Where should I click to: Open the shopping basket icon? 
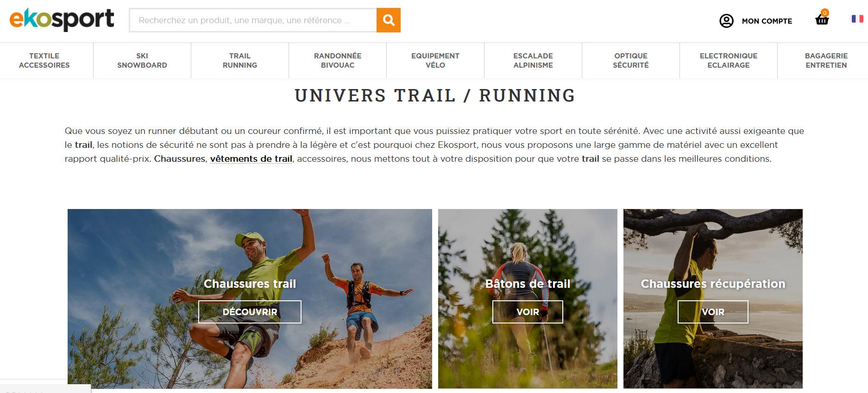click(822, 19)
